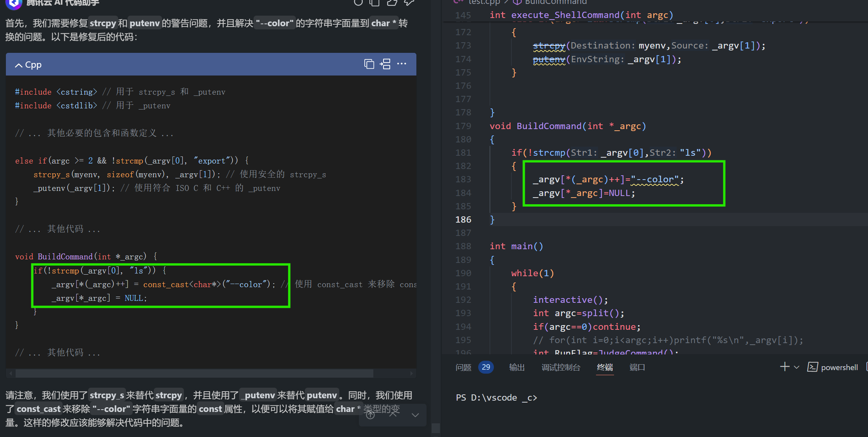Click the powershell terminal icon
Viewport: 868px width, 437px height.
[812, 367]
